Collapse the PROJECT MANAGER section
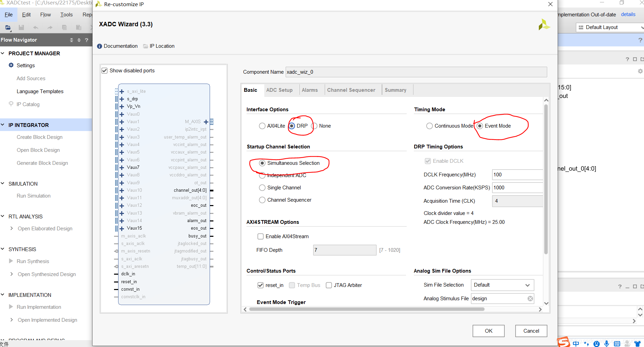This screenshot has height=347, width=644. 3,53
